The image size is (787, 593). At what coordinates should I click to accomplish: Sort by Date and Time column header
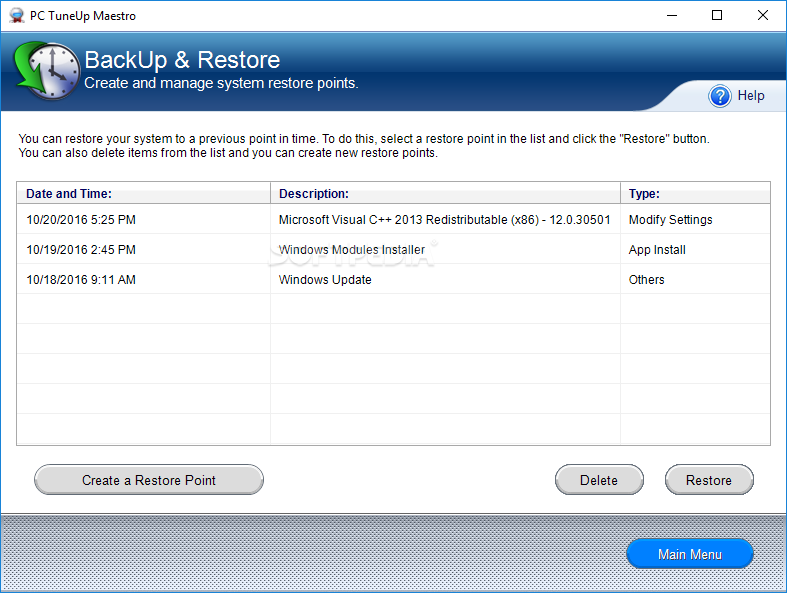[x=144, y=193]
